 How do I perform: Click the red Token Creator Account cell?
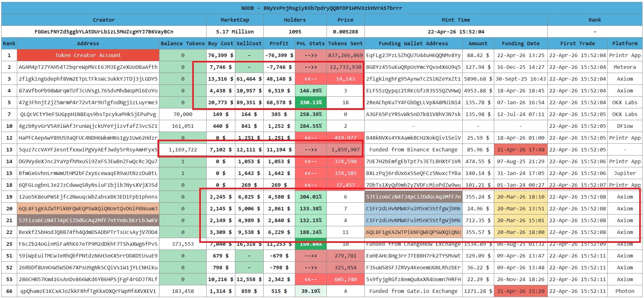(88, 55)
